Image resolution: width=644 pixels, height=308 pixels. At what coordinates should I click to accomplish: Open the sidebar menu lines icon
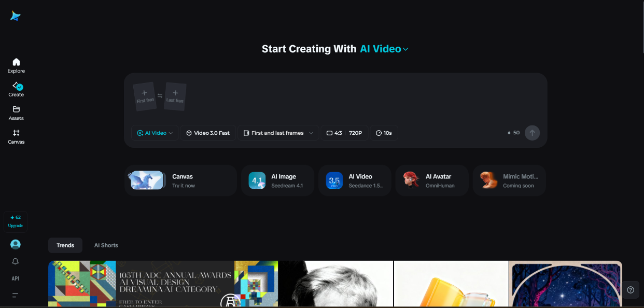tap(16, 295)
